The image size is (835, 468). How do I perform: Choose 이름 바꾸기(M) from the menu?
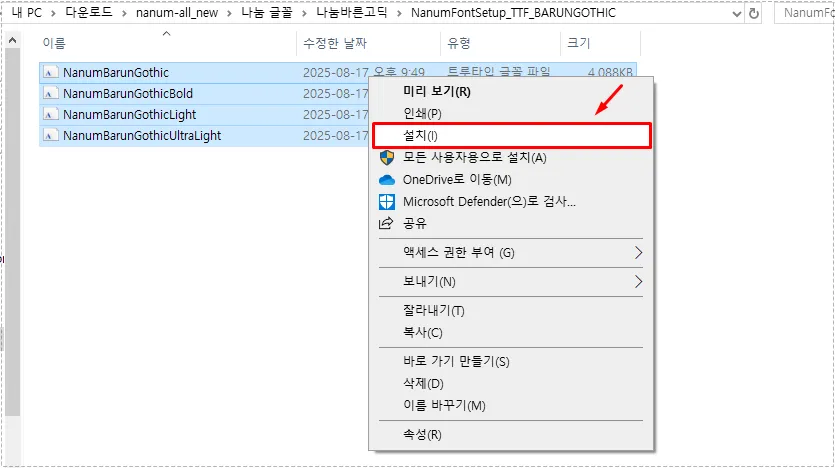tap(511, 406)
